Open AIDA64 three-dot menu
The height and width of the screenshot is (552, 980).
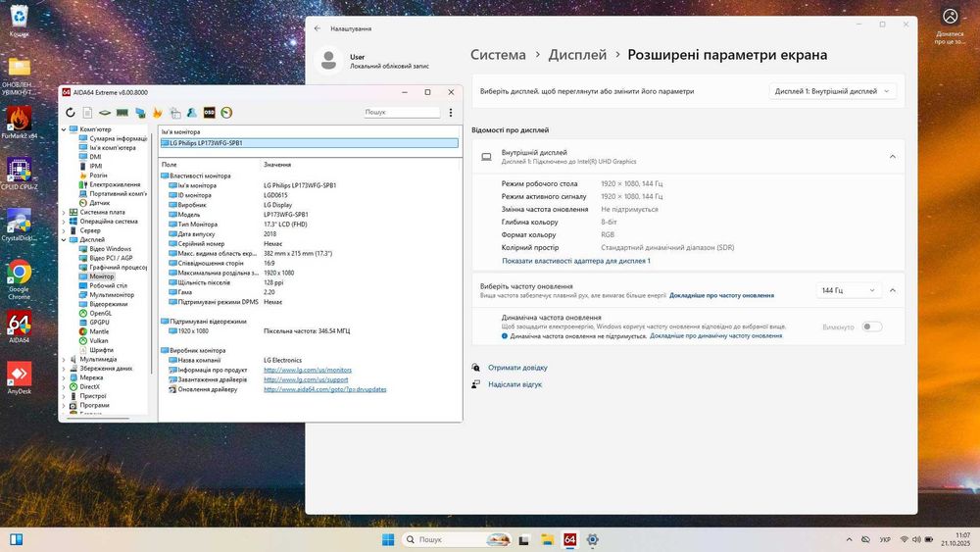451,113
